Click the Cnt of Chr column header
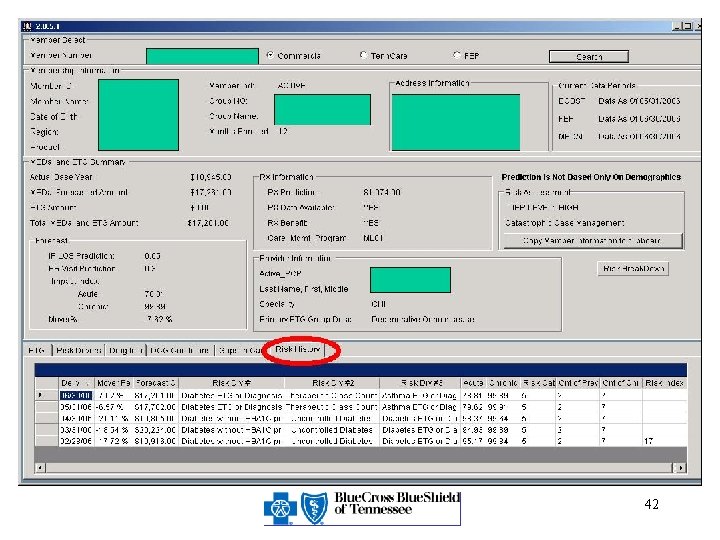The height and width of the screenshot is (540, 720). 621,383
